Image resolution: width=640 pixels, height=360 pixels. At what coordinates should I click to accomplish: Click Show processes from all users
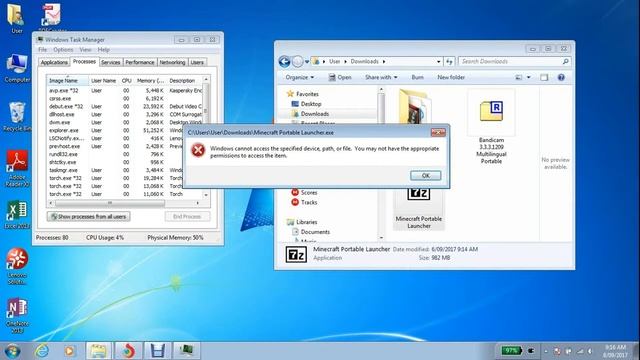coord(89,217)
